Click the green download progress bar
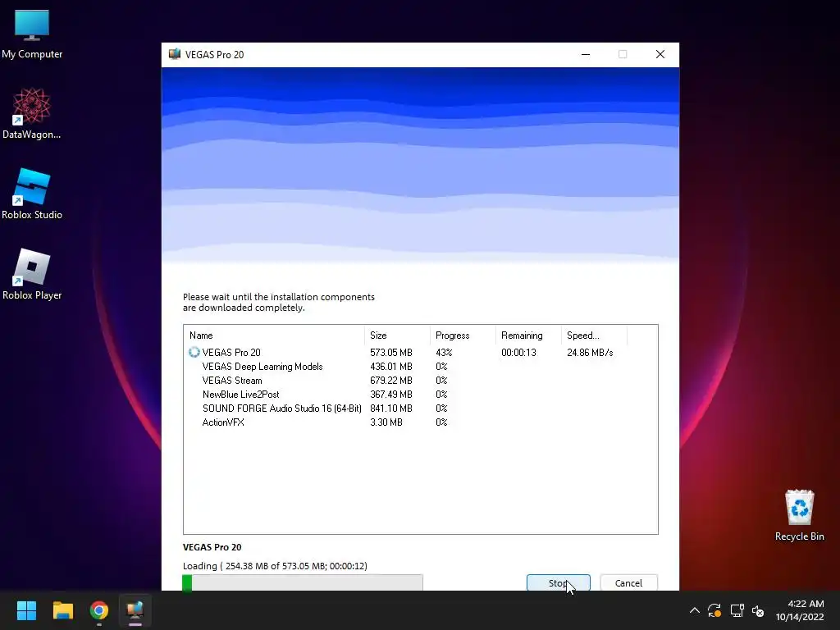Image resolution: width=840 pixels, height=630 pixels. [303, 583]
